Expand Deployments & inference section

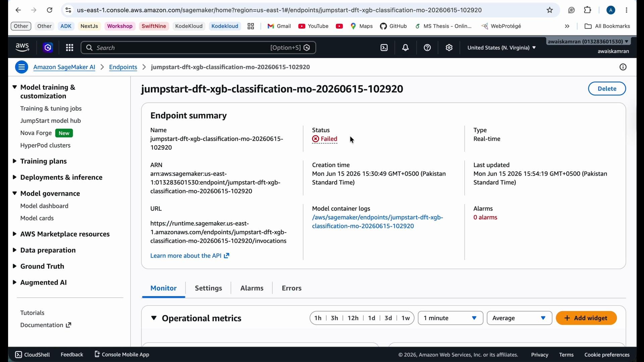(15, 177)
